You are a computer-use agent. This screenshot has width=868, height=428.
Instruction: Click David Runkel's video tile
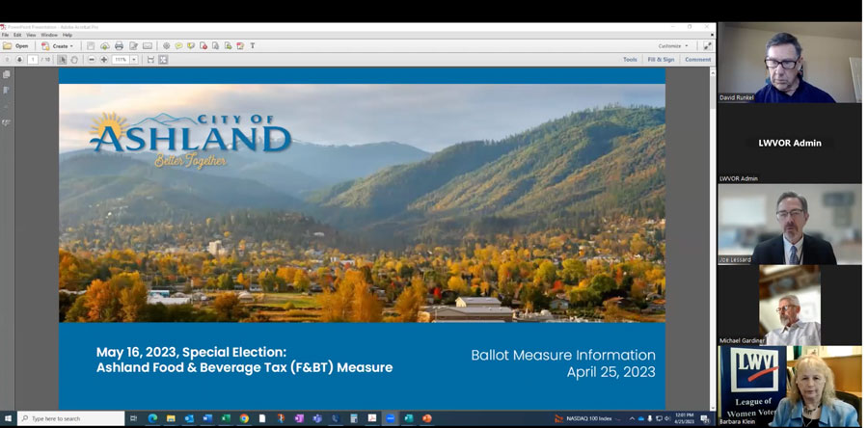pos(790,63)
